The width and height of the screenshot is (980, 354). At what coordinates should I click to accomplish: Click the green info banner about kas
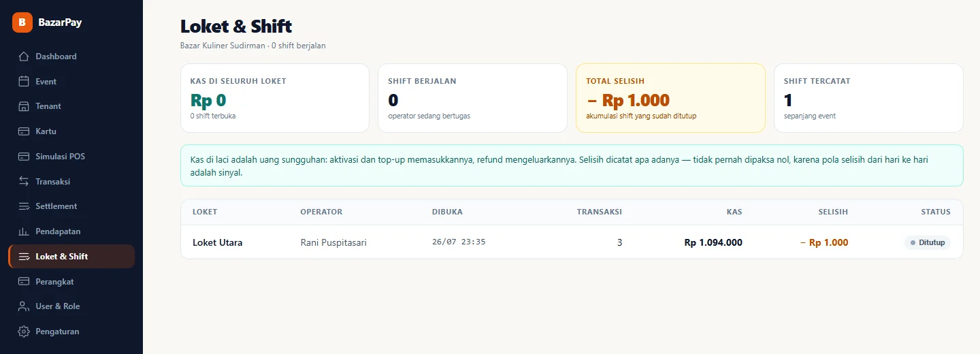[x=572, y=165]
